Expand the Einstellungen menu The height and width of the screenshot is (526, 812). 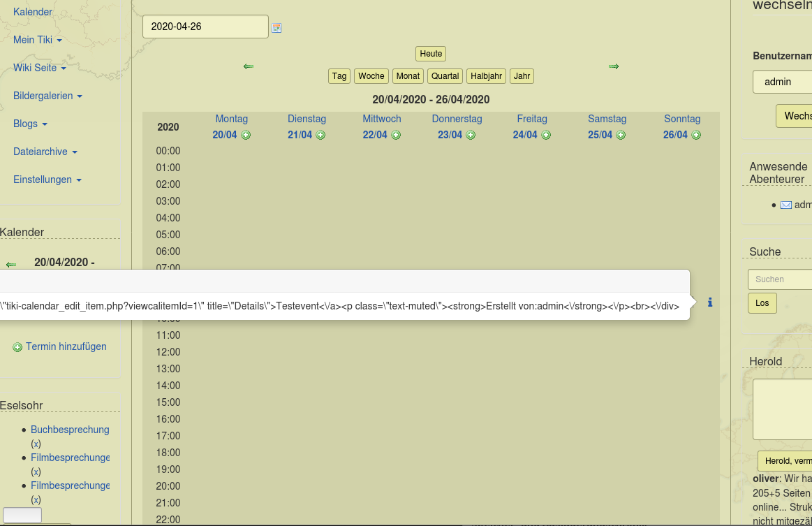[47, 180]
